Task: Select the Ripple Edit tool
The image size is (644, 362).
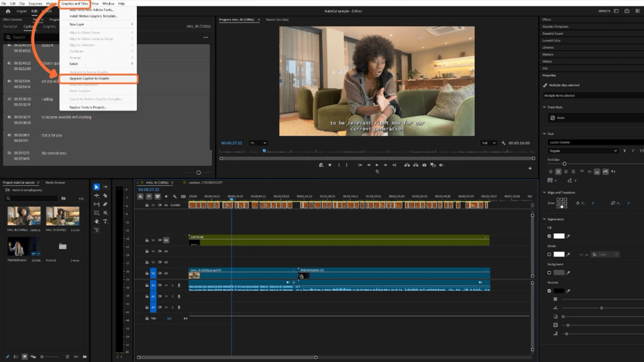Action: point(97,196)
